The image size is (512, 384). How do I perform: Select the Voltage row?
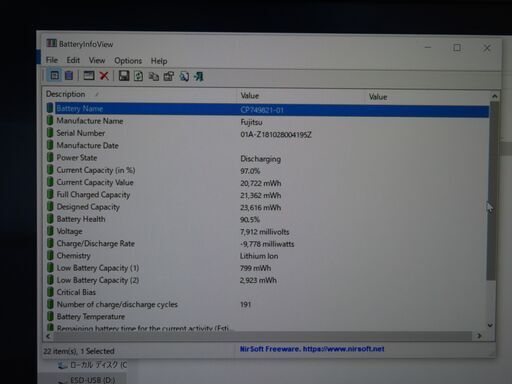(x=268, y=231)
